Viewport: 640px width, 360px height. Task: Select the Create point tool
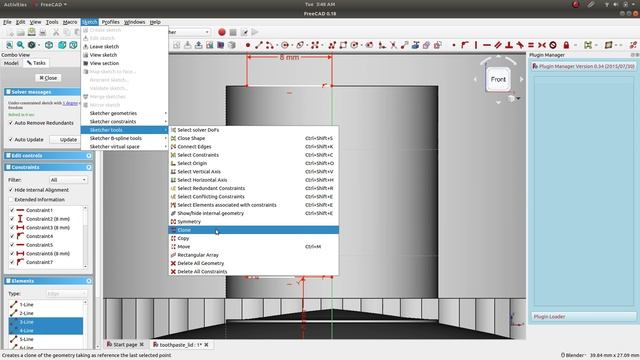click(248, 45)
